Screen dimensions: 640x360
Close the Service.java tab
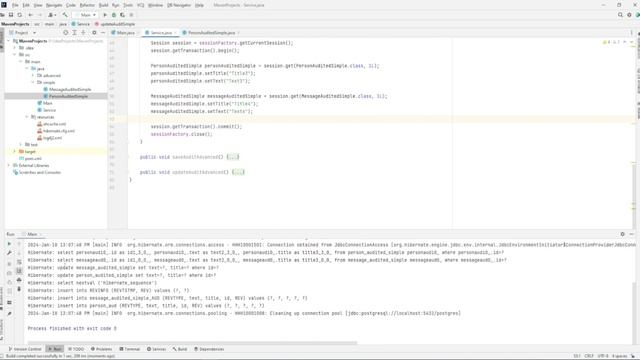(175, 33)
